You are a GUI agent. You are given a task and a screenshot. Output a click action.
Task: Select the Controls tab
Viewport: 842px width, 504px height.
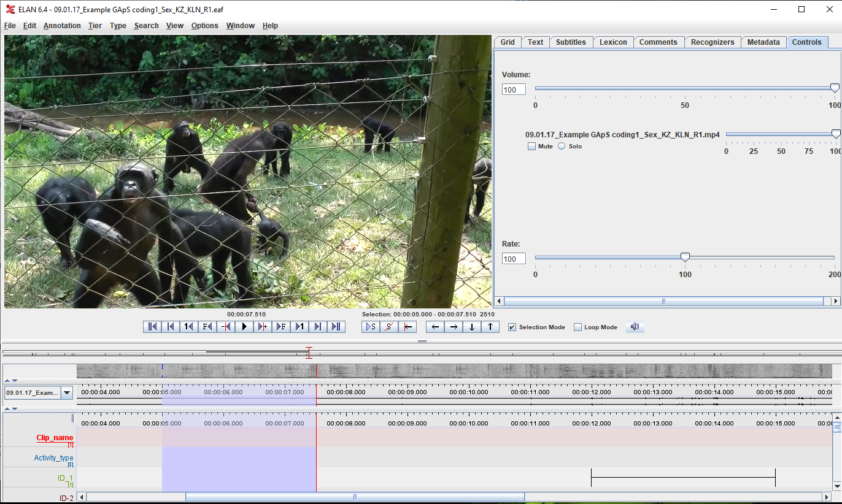click(x=806, y=42)
